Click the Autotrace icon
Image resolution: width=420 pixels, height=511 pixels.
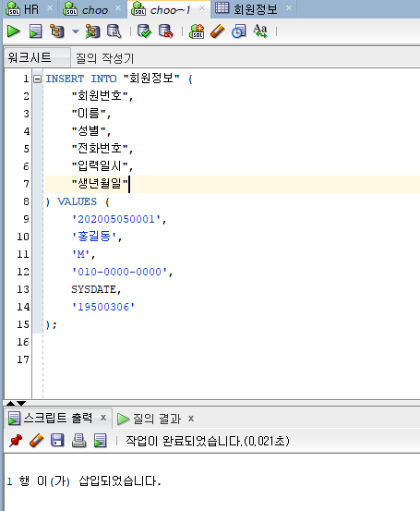click(x=92, y=31)
